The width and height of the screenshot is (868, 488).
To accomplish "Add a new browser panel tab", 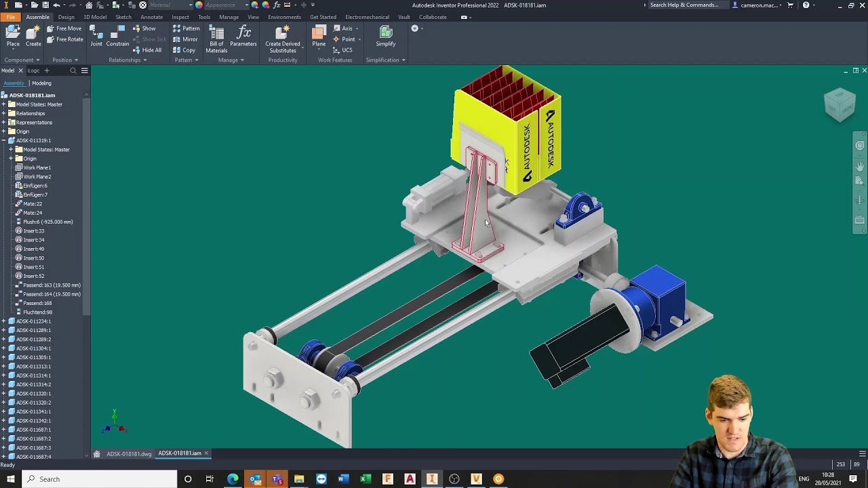I will 47,70.
